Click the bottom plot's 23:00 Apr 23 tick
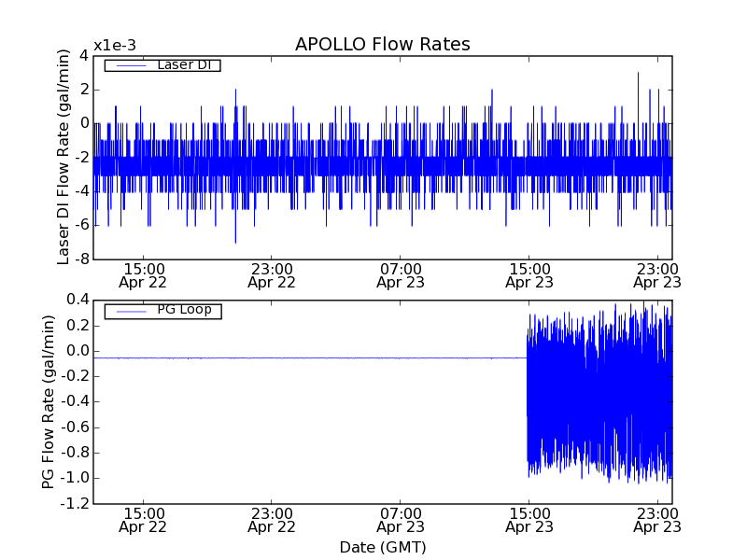The height and width of the screenshot is (560, 747). tap(657, 521)
